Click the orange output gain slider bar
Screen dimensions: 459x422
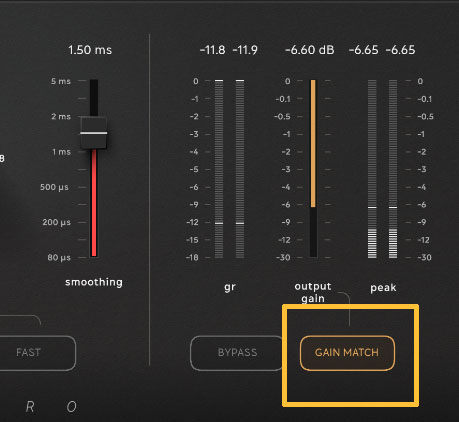click(x=313, y=143)
